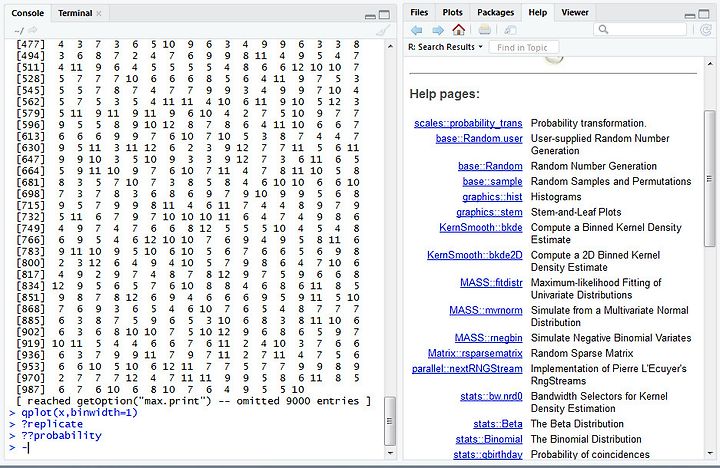Viewport: 720px width, 468px height.
Task: Open stats::Binomial help link
Action: tap(489, 439)
